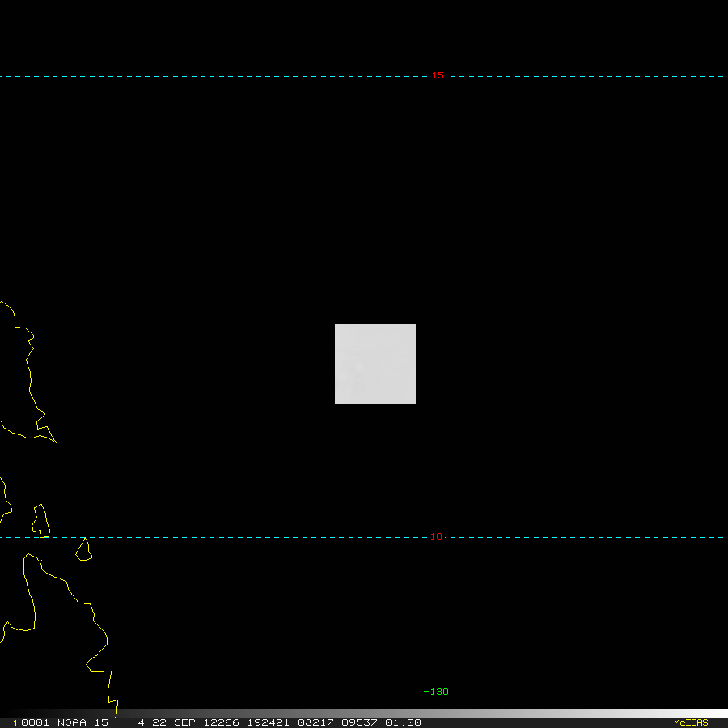Click the 01.00 resolution value
The height and width of the screenshot is (728, 728).
pyautogui.click(x=403, y=722)
